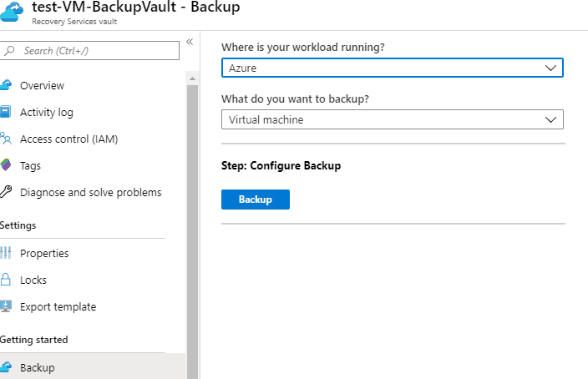Click the sidebar vertical scrollbar thumb
This screenshot has width=588, height=379.
click(x=192, y=232)
